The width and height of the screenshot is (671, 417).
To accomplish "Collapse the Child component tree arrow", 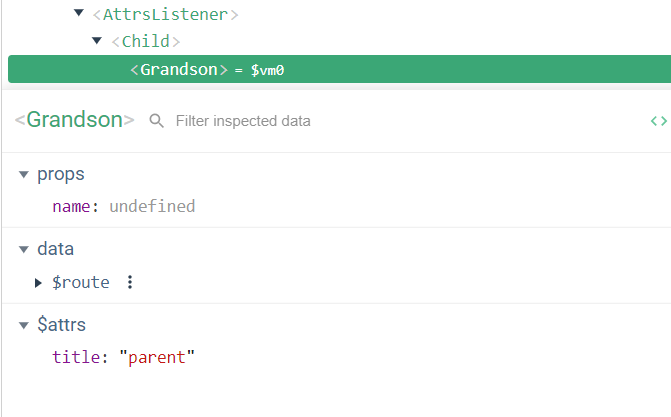I will 97,41.
